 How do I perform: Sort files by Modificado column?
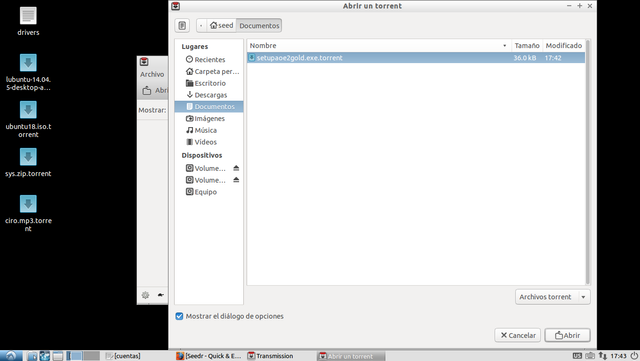click(564, 45)
